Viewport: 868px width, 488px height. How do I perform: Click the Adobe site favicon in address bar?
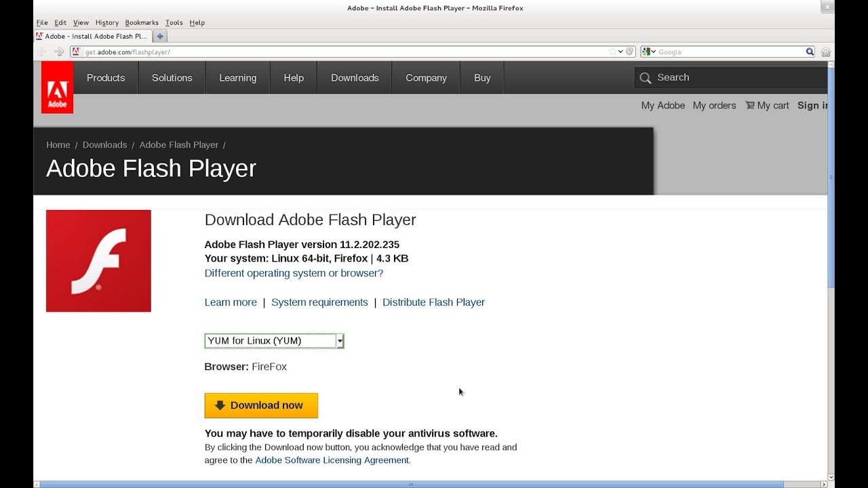pos(77,52)
